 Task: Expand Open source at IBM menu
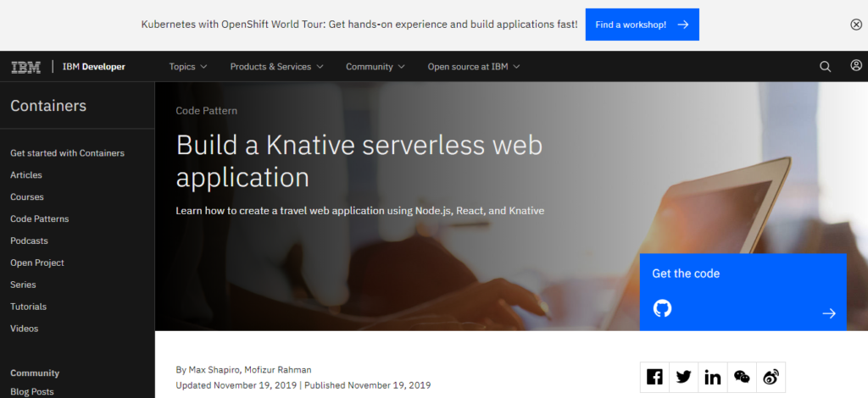[473, 67]
